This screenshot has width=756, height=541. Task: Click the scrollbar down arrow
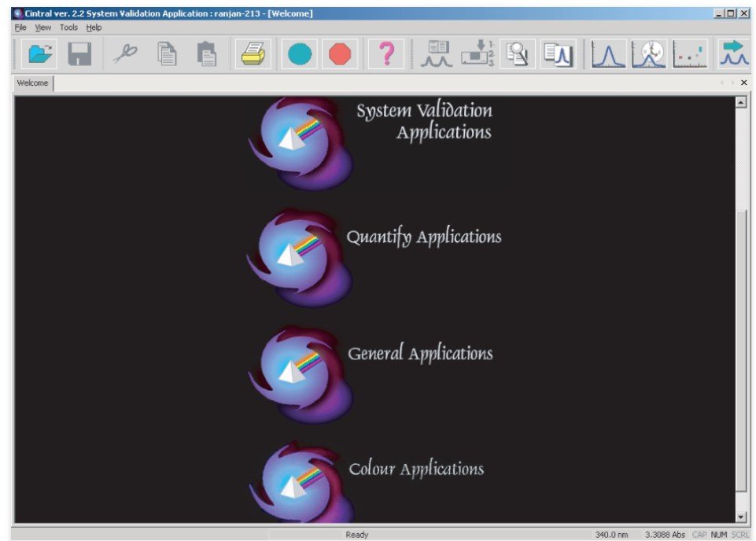tap(739, 515)
